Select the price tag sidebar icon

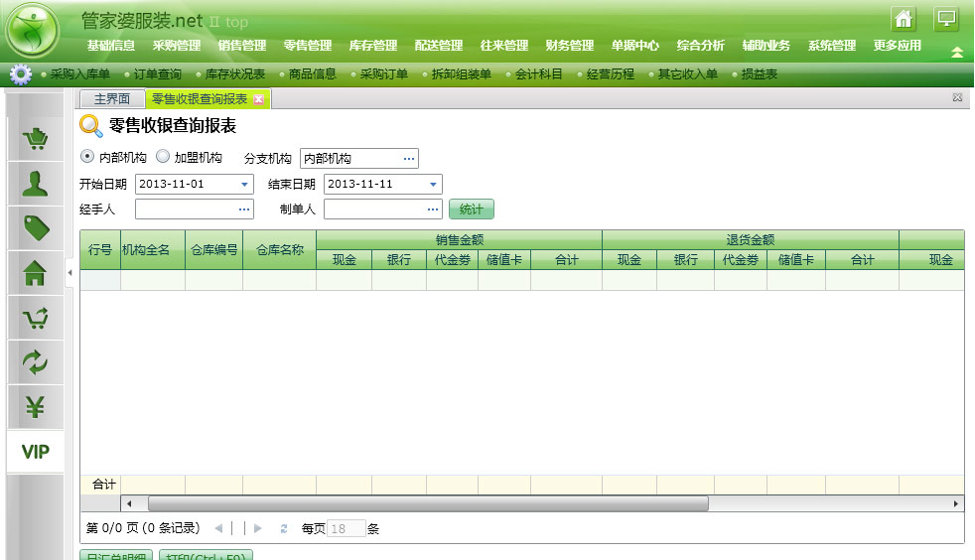click(35, 229)
